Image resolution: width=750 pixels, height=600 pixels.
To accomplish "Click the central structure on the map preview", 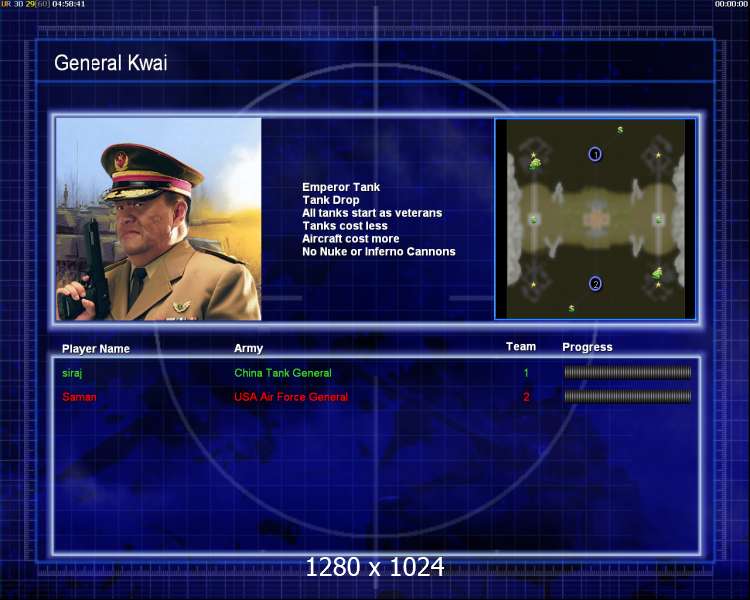I will pos(596,220).
